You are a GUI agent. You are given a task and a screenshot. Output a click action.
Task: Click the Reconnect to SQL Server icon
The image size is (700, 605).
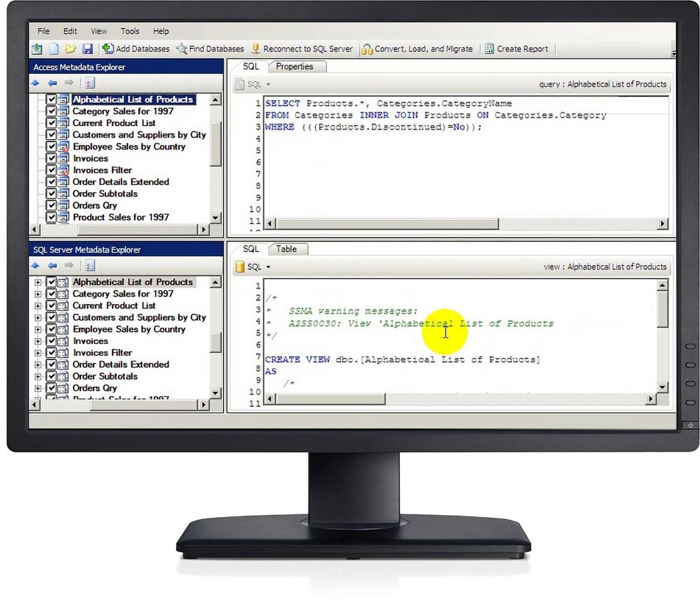click(256, 48)
